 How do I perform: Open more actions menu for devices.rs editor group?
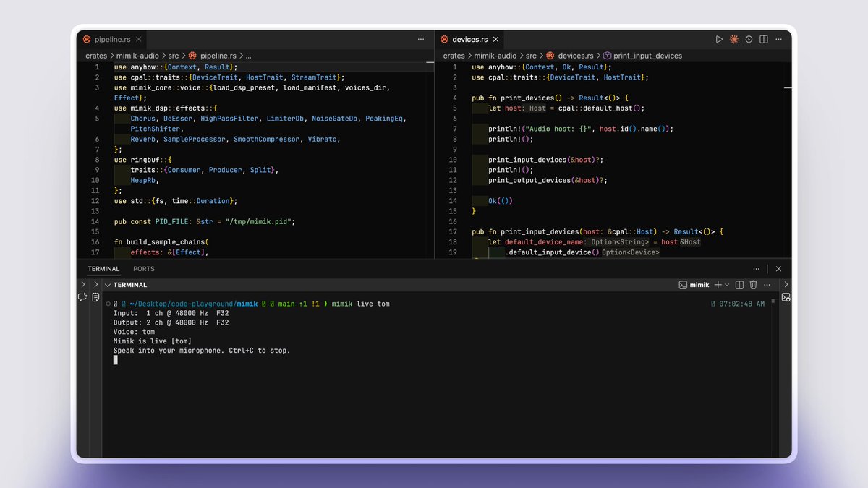point(778,39)
